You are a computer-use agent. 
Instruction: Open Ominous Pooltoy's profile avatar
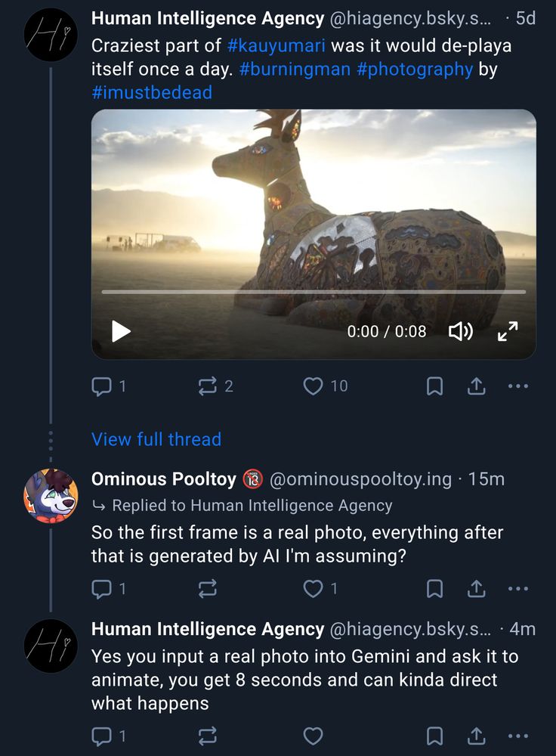click(x=51, y=496)
